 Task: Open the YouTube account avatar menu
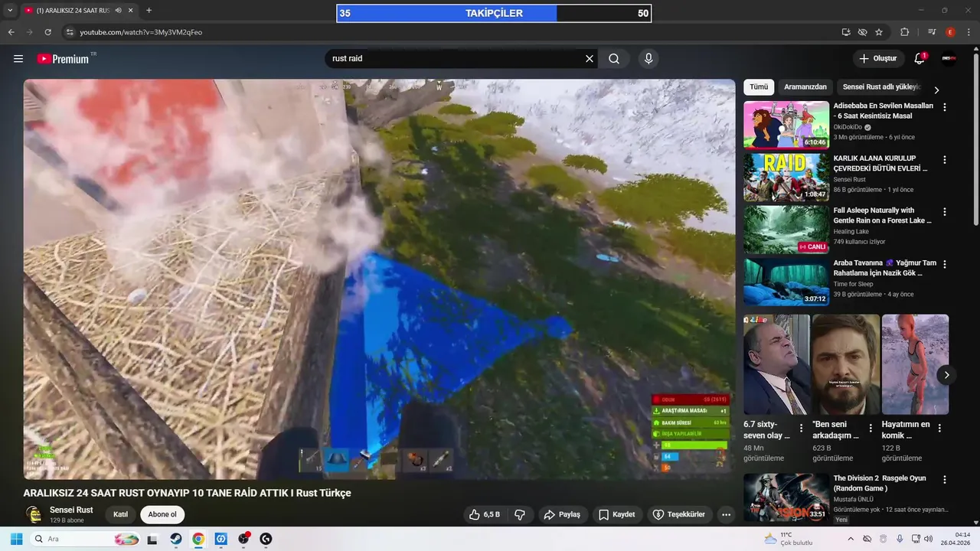949,59
